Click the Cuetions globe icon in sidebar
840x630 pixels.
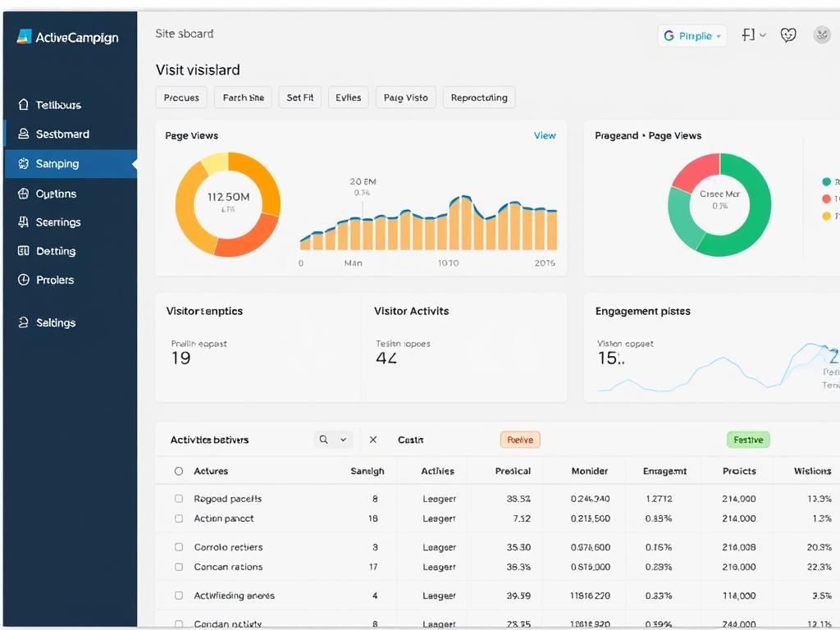pyautogui.click(x=23, y=194)
